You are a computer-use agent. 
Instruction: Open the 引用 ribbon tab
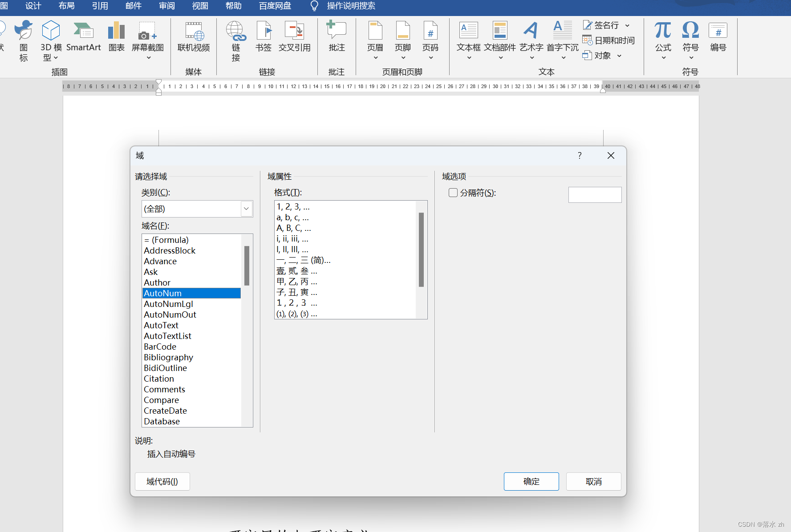(x=100, y=6)
